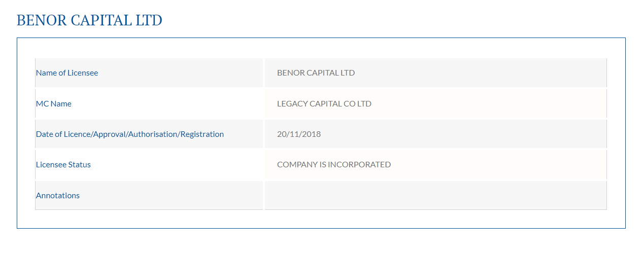Click the COMPANY IS INCORPORATED status value
This screenshot has width=644, height=253.
[334, 165]
